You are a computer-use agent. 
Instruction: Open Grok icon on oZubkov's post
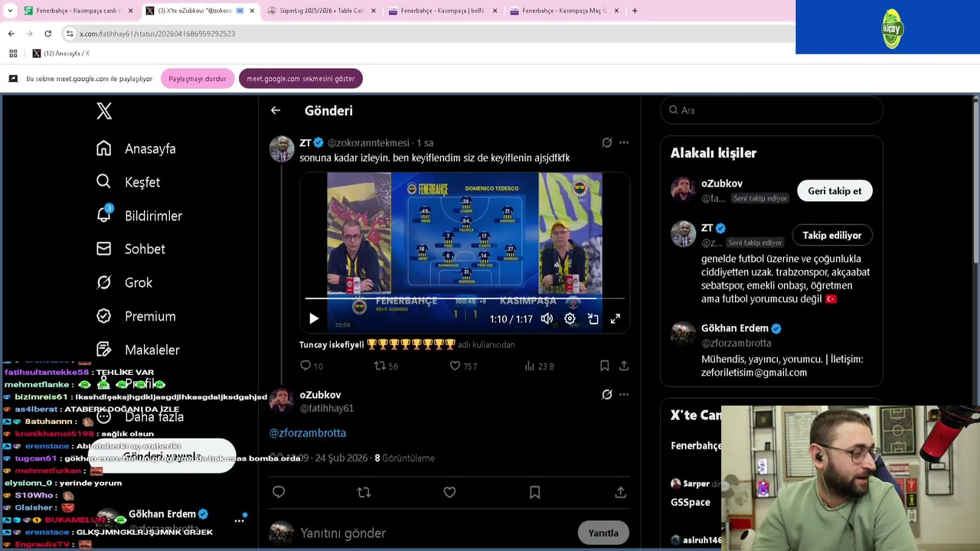[x=606, y=395]
